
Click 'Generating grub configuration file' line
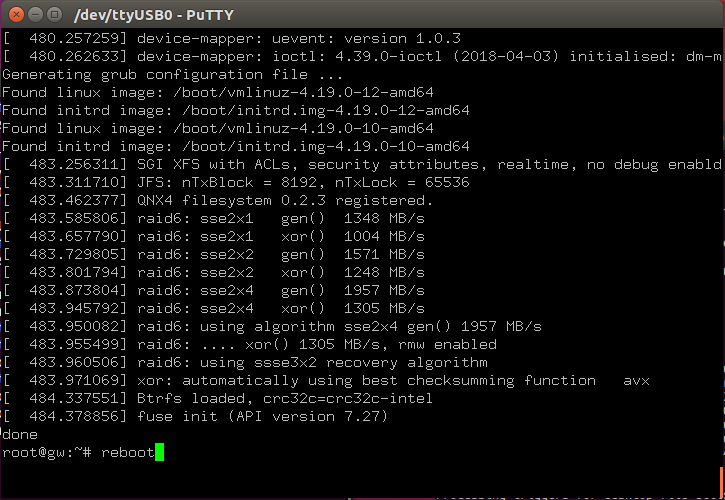172,74
